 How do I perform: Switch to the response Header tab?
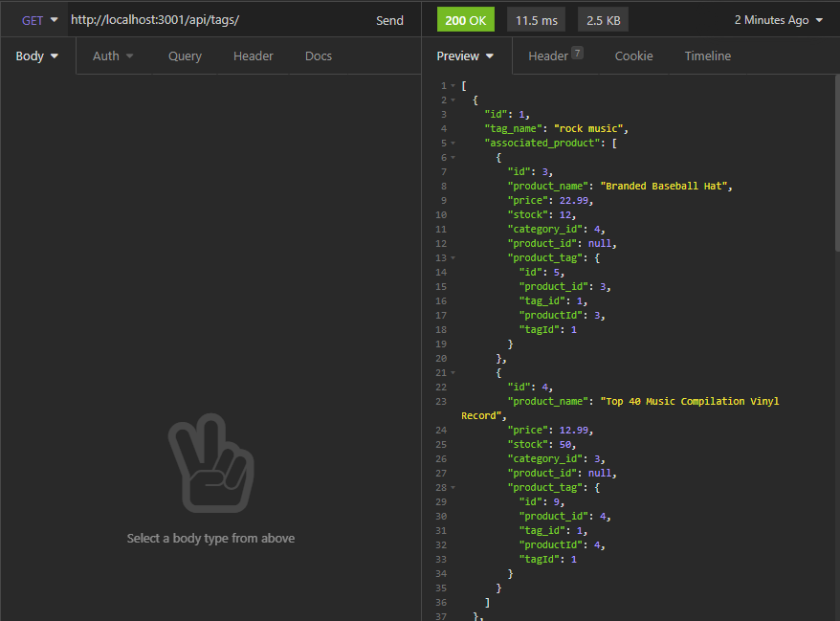click(548, 56)
